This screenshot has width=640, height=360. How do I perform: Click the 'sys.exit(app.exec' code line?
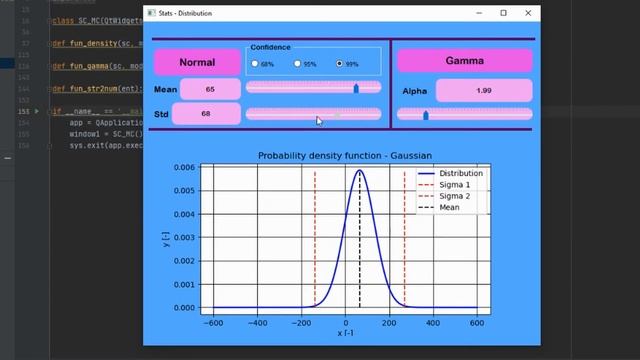click(106, 145)
